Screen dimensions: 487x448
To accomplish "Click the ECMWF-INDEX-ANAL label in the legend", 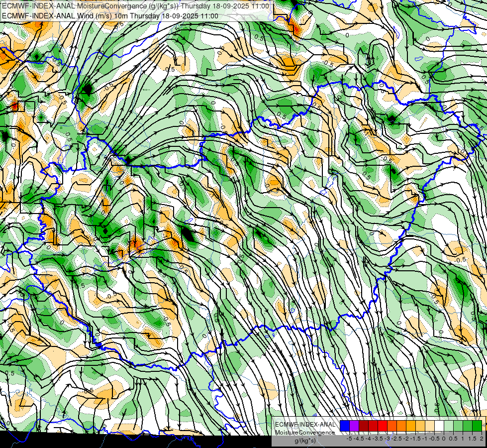I will pos(305,424).
